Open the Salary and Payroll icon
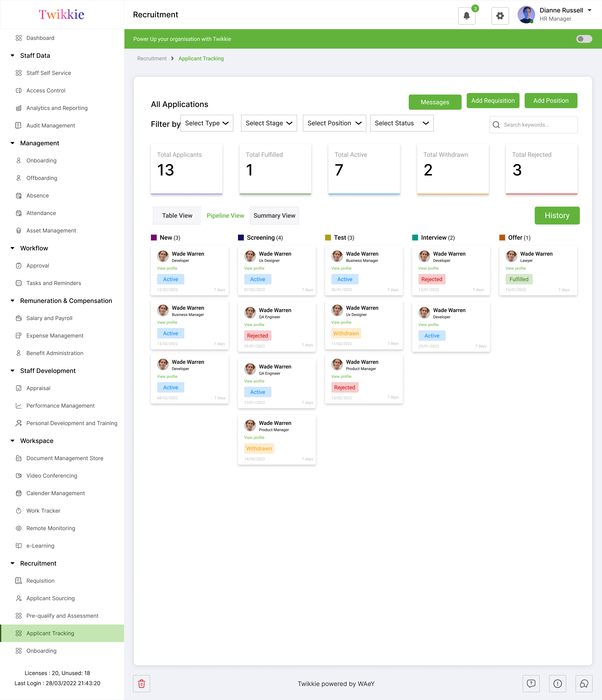The width and height of the screenshot is (602, 700). pyautogui.click(x=19, y=318)
